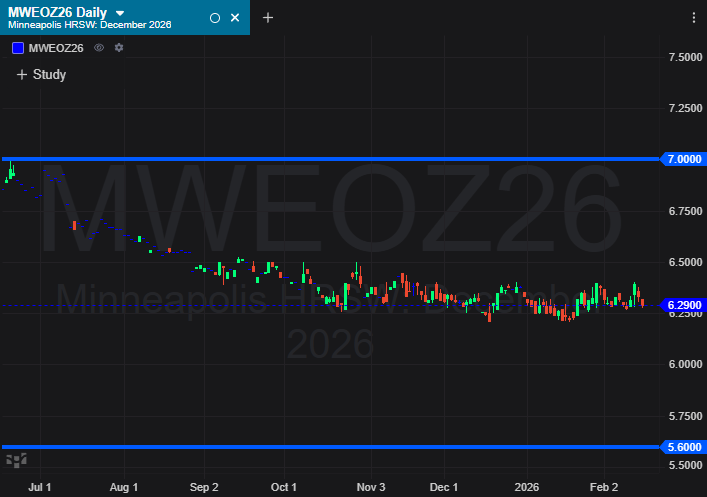The width and height of the screenshot is (707, 497).
Task: Click the 6.7500 price axis label
Action: [685, 211]
